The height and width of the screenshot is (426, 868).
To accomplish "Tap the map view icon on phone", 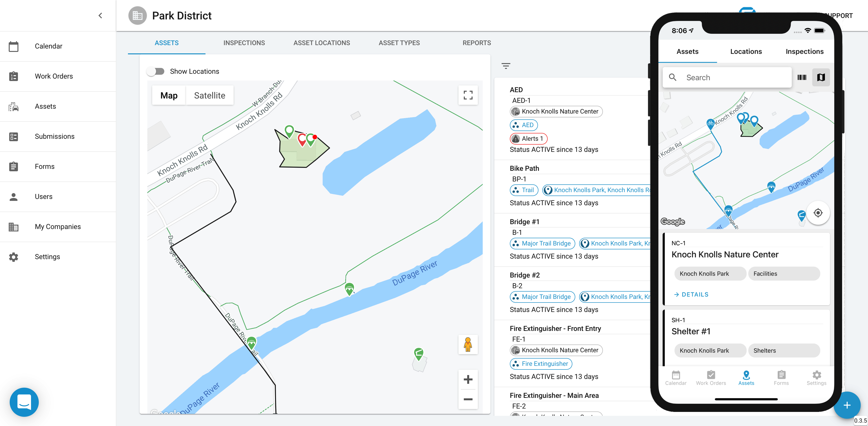I will point(821,78).
